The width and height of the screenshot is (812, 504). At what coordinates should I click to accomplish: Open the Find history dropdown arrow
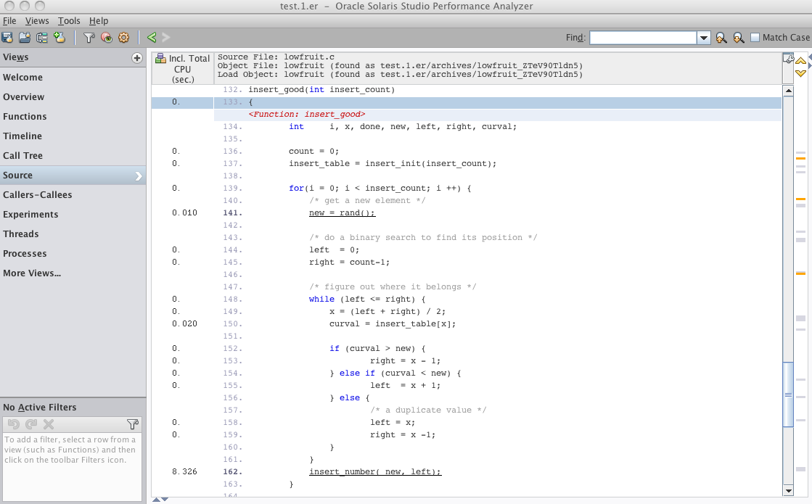click(x=703, y=38)
